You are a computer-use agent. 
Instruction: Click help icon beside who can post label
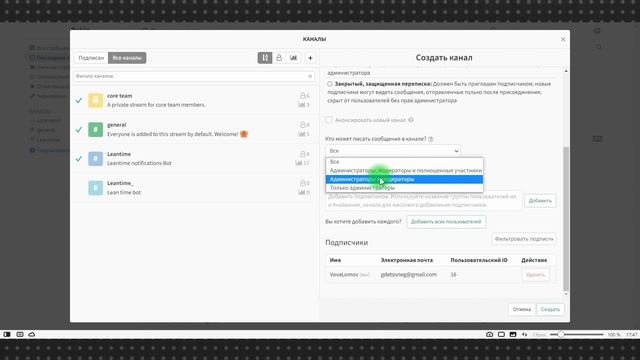point(431,139)
